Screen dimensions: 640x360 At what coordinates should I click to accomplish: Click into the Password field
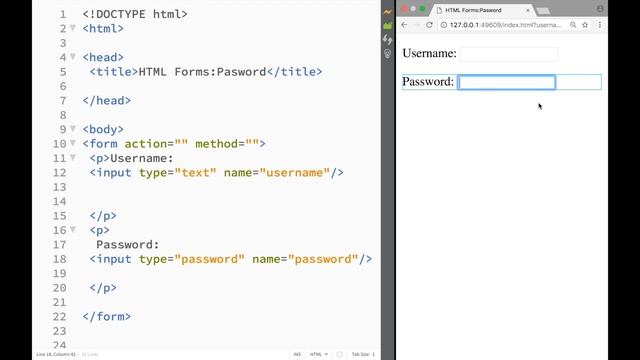coord(507,82)
